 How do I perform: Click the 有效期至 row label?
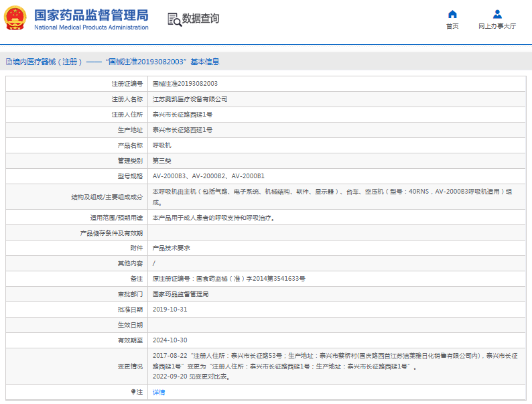[130, 340]
